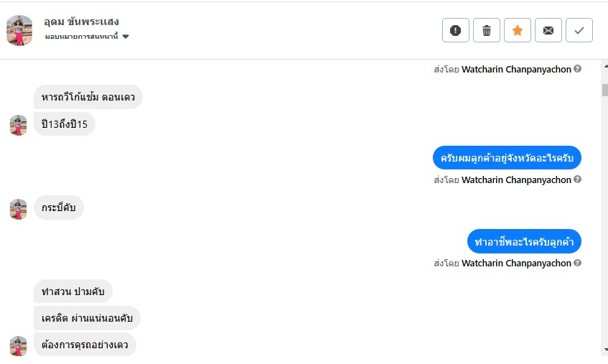Click the help icon beside top sender name
The height and width of the screenshot is (364, 608).
578,69
